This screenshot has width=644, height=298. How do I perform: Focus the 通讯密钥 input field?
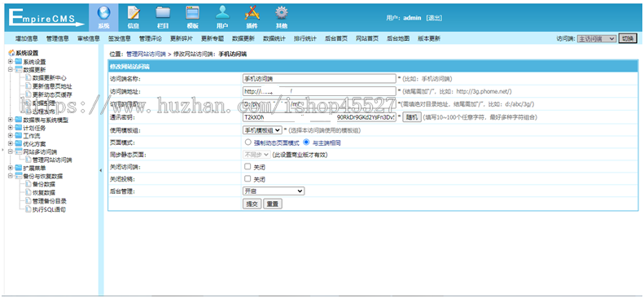[319, 117]
